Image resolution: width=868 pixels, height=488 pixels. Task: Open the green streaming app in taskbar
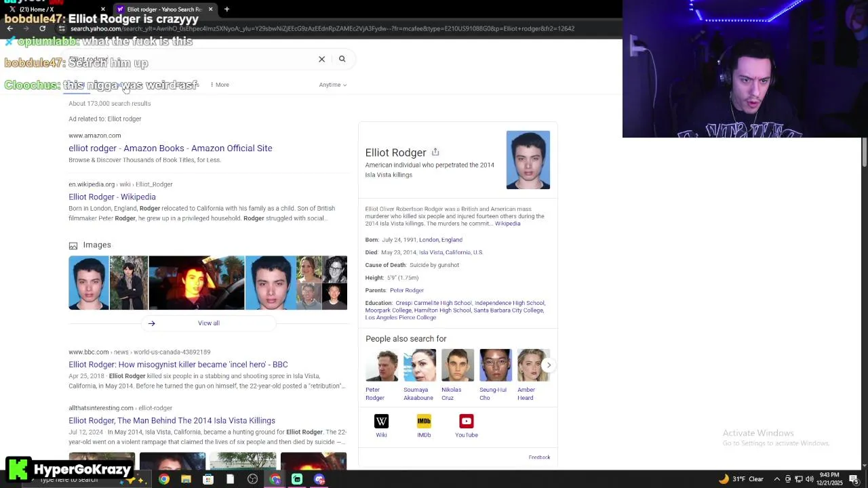(297, 479)
